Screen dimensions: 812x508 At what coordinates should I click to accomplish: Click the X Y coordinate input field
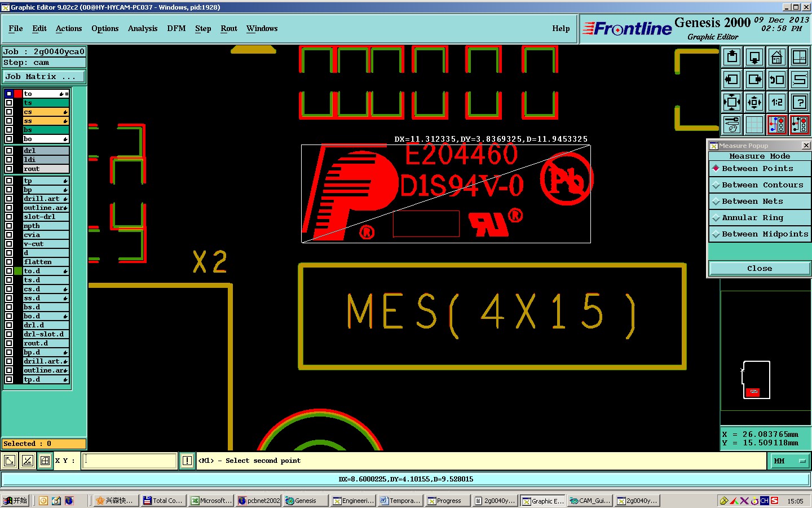coord(130,461)
